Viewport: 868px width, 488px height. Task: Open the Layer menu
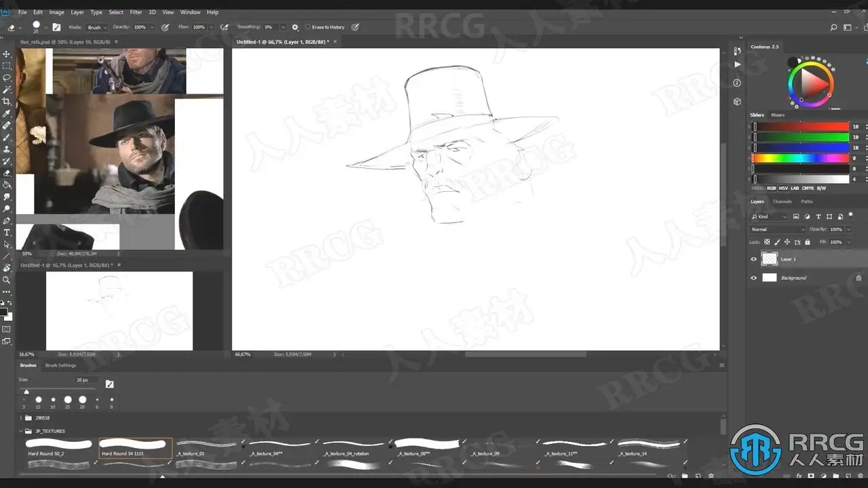pyautogui.click(x=77, y=12)
